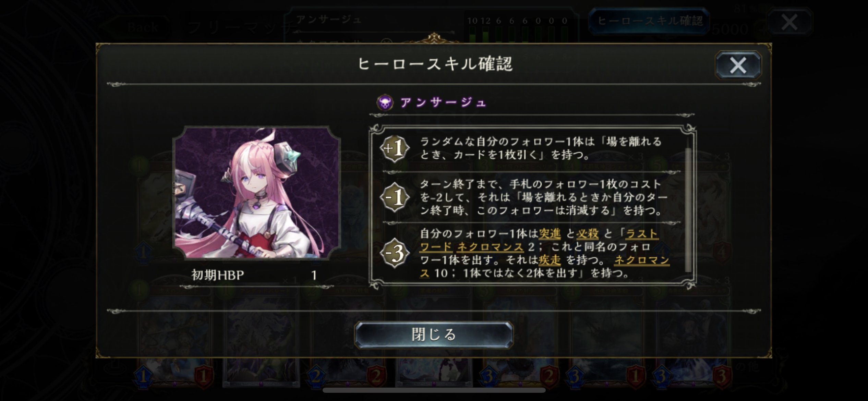Open the 必殺 keyword link

point(587,234)
